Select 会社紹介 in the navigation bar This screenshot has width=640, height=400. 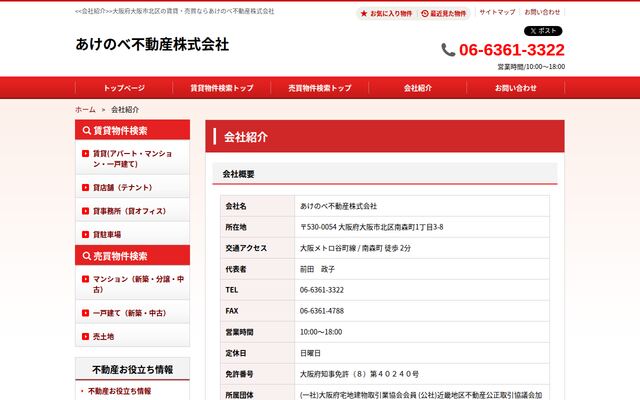[418, 88]
